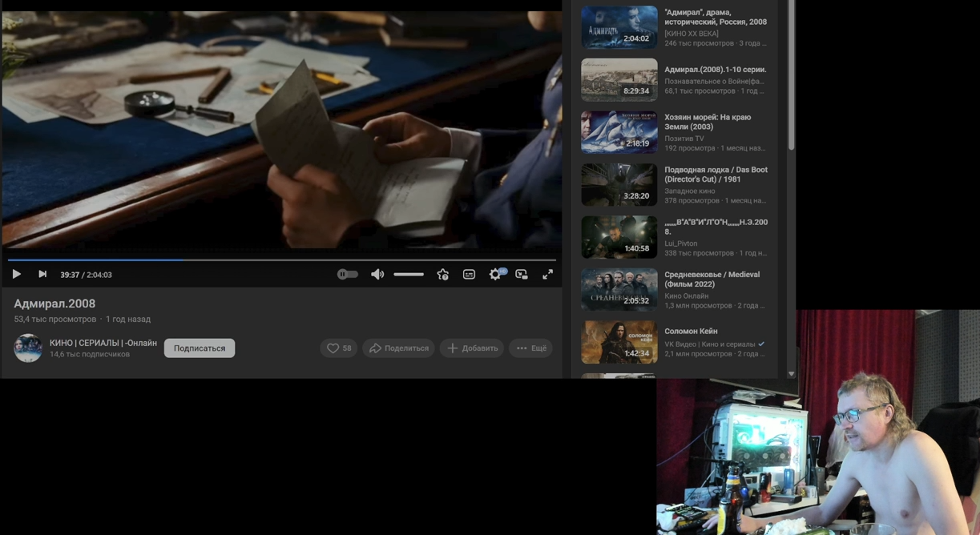Image resolution: width=980 pixels, height=535 pixels.
Task: Like the video with heart button
Action: click(x=339, y=348)
